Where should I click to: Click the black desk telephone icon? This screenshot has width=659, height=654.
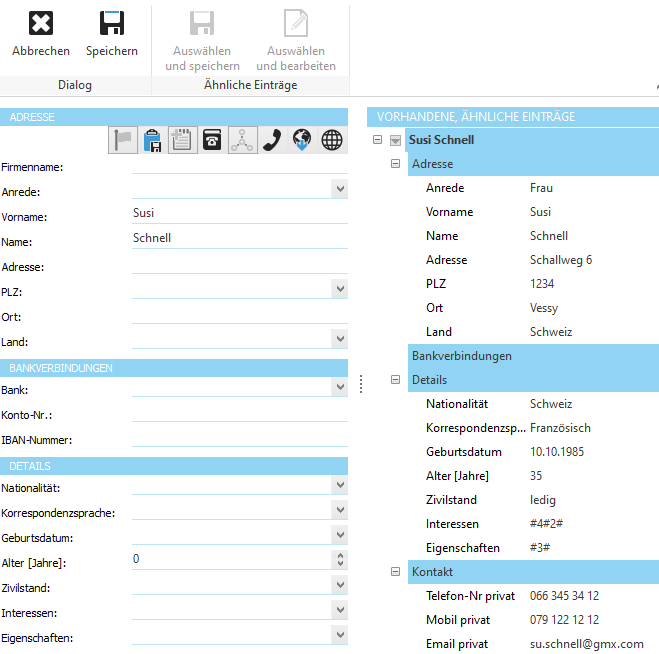pos(212,141)
